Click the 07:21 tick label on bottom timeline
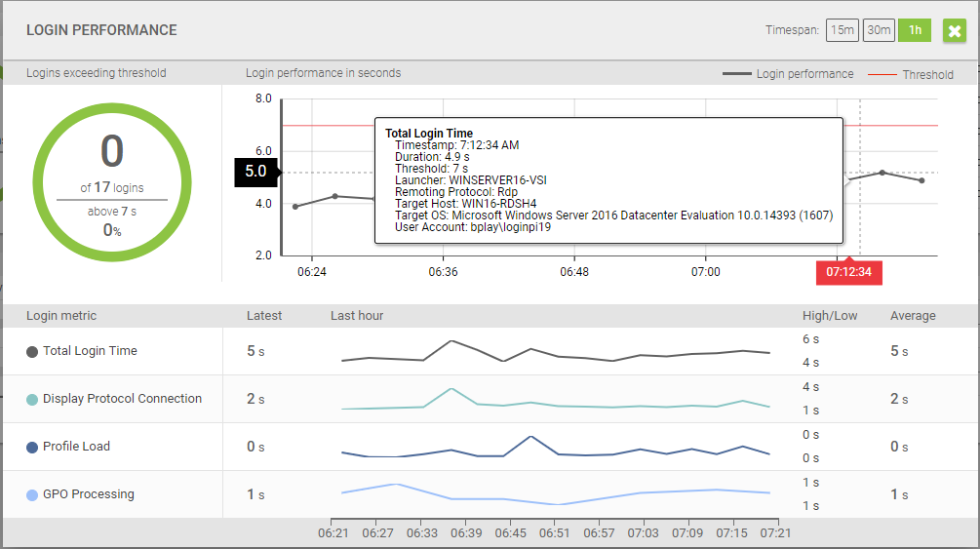This screenshot has height=549, width=980. click(x=775, y=533)
